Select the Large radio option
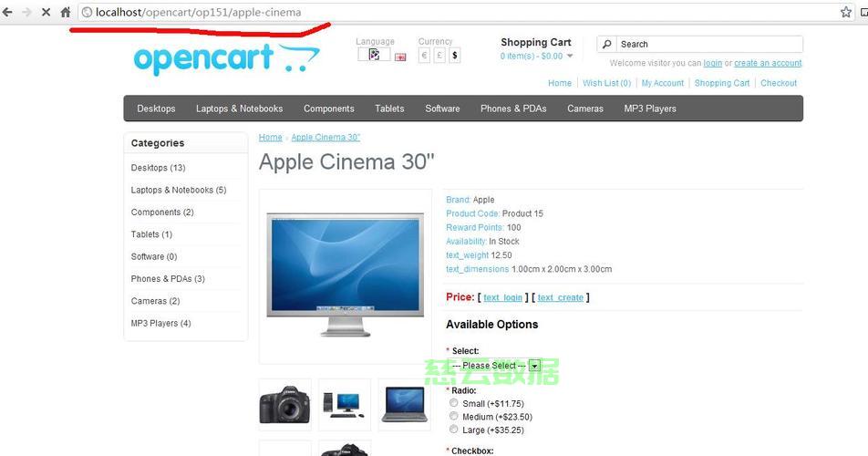Screen dimensions: 868x456 click(x=454, y=430)
